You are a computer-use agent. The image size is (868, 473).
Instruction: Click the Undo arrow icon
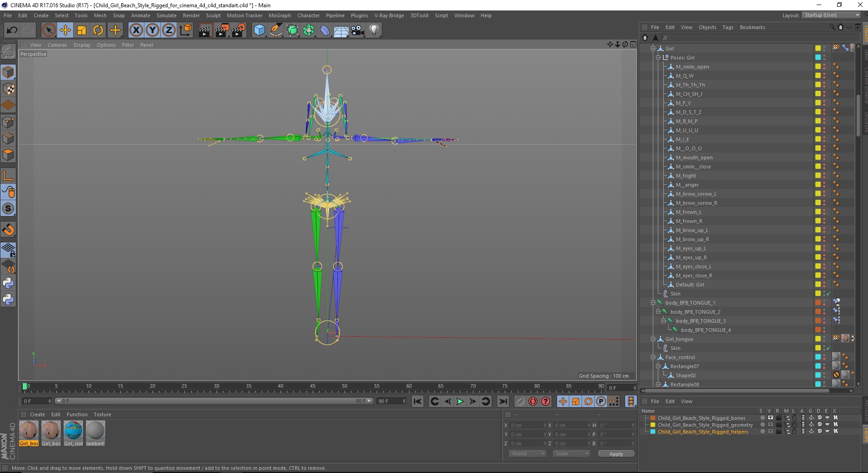click(x=12, y=30)
